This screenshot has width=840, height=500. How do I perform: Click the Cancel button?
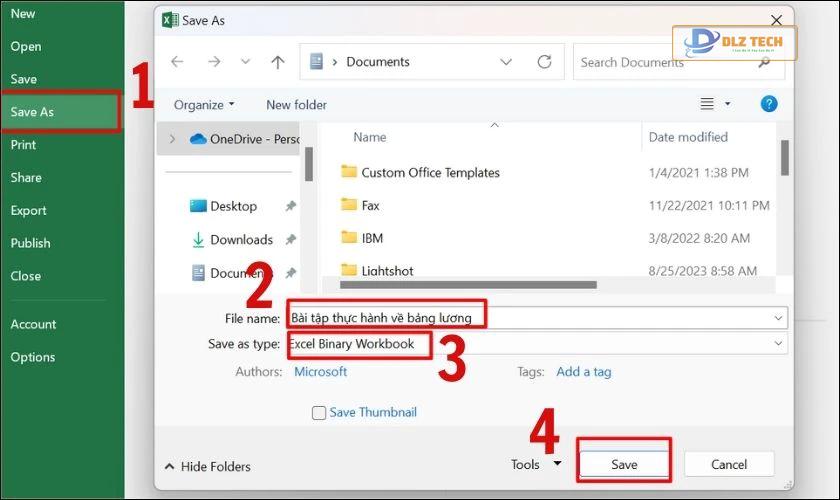(x=729, y=464)
